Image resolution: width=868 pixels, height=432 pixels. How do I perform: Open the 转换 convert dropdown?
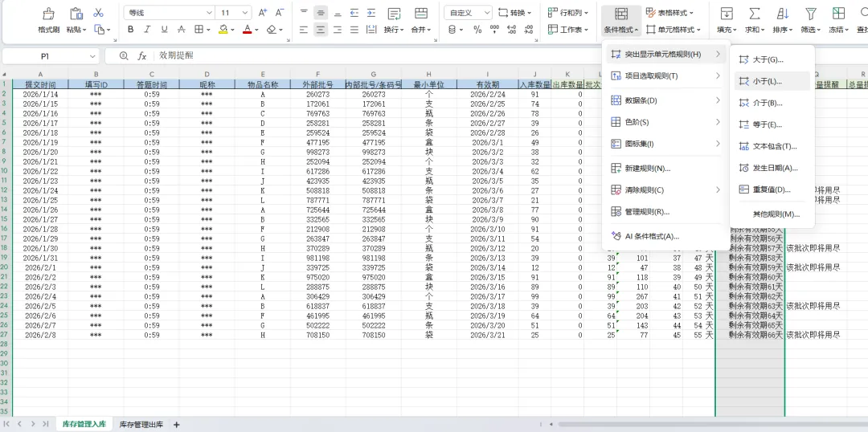[514, 12]
